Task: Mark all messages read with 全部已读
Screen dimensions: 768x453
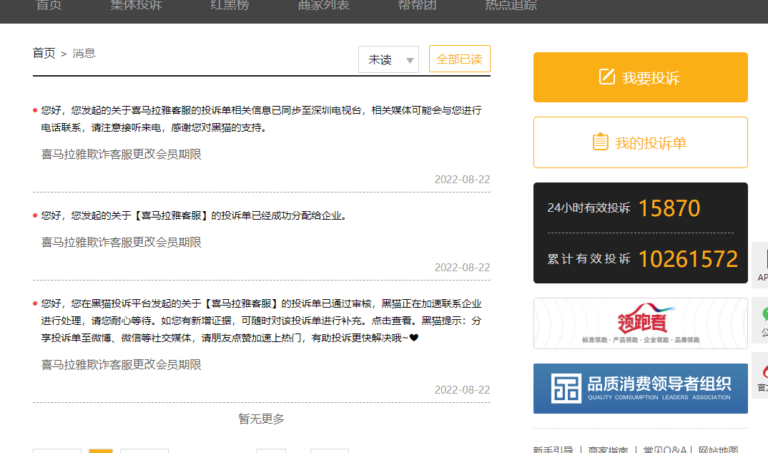Action: (x=460, y=60)
